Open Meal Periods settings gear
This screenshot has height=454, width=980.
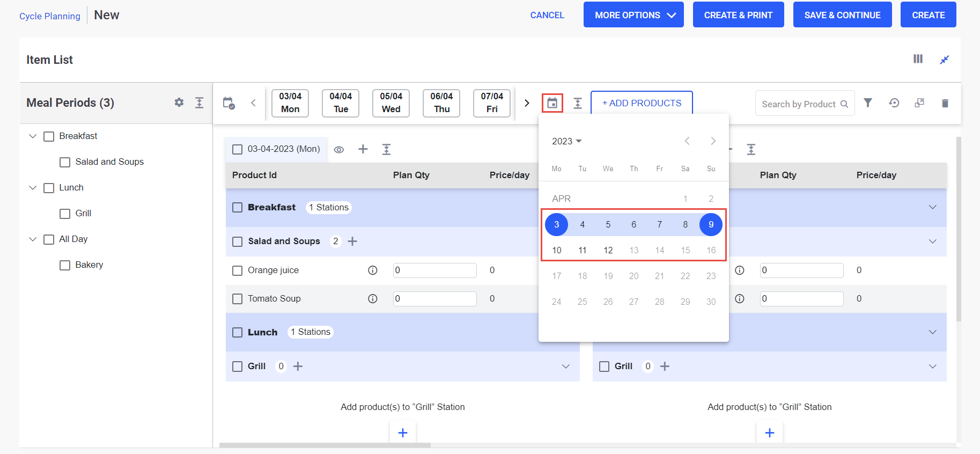point(179,102)
